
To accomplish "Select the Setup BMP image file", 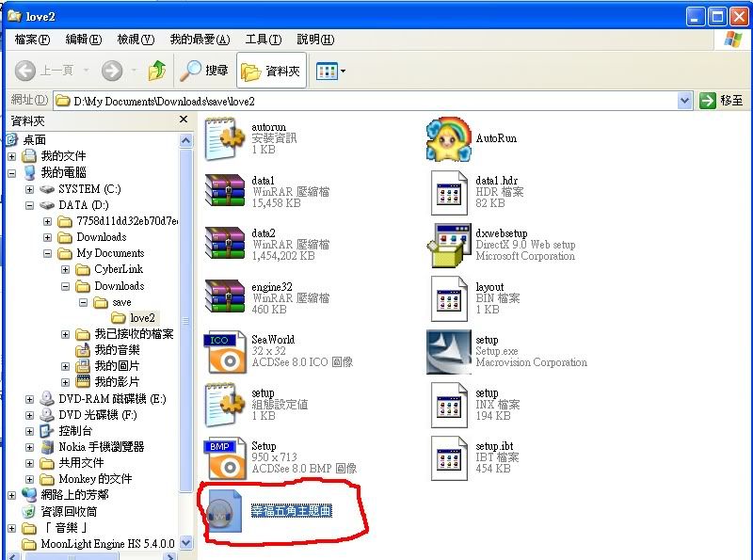I will click(x=224, y=457).
